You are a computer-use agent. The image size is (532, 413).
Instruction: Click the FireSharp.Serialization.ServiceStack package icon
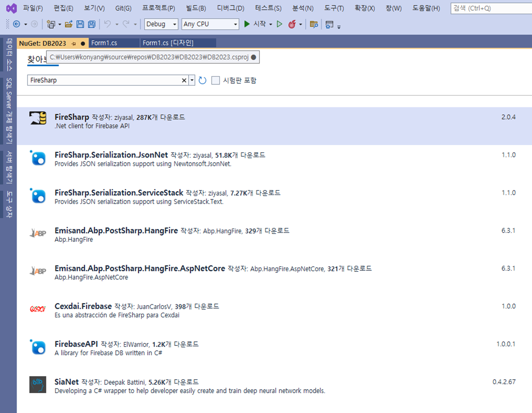click(x=38, y=196)
